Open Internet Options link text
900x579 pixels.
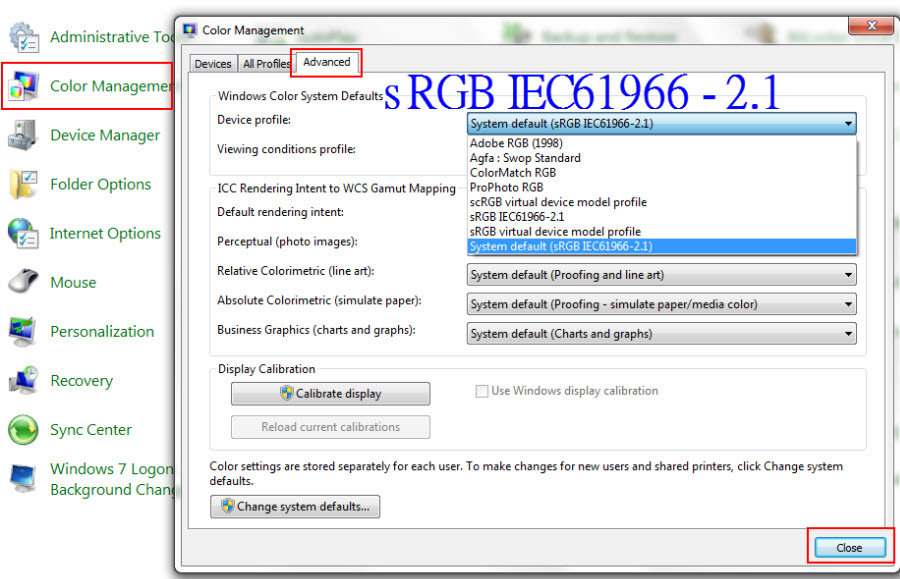[x=105, y=234]
